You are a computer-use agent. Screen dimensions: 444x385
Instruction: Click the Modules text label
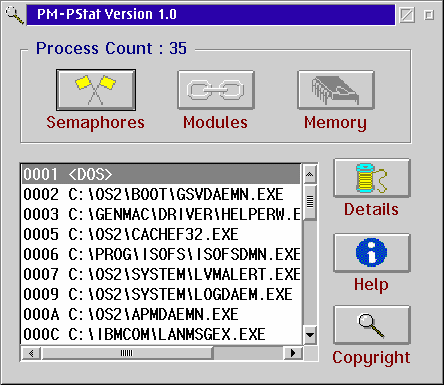pyautogui.click(x=216, y=122)
